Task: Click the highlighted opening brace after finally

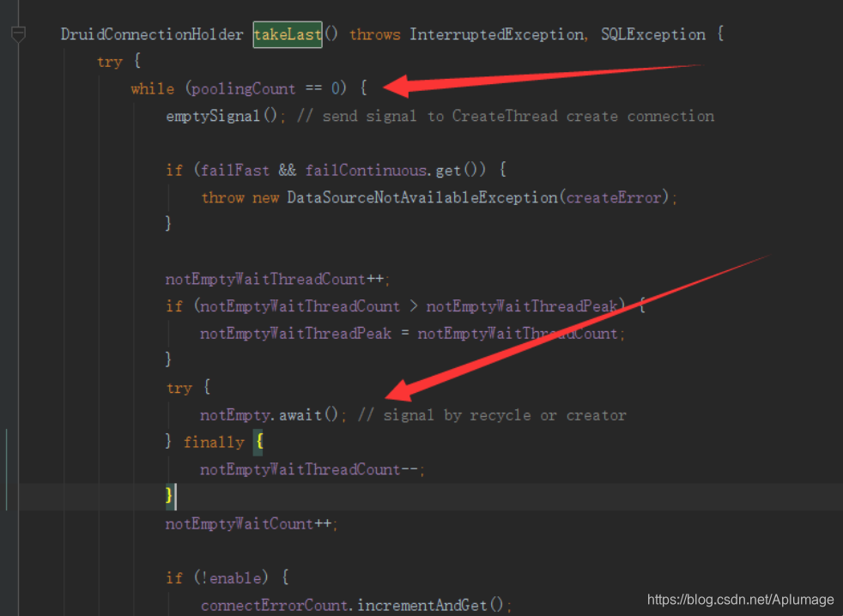Action: 258,443
